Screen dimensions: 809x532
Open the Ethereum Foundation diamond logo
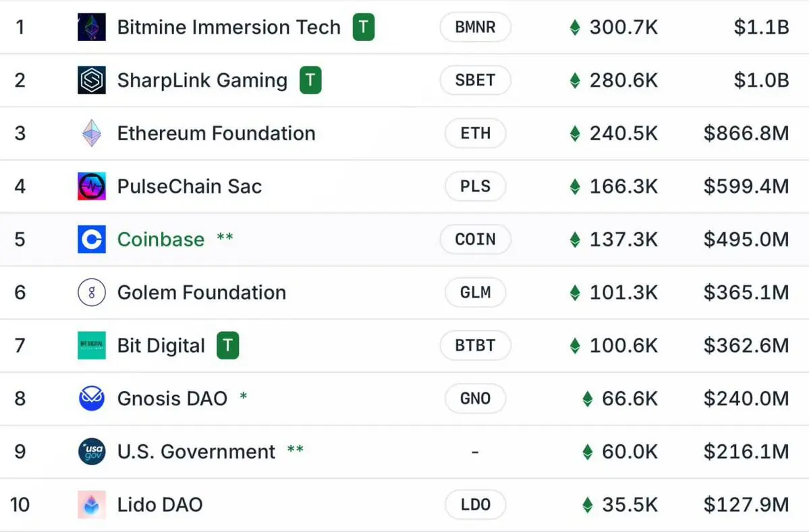[91, 133]
